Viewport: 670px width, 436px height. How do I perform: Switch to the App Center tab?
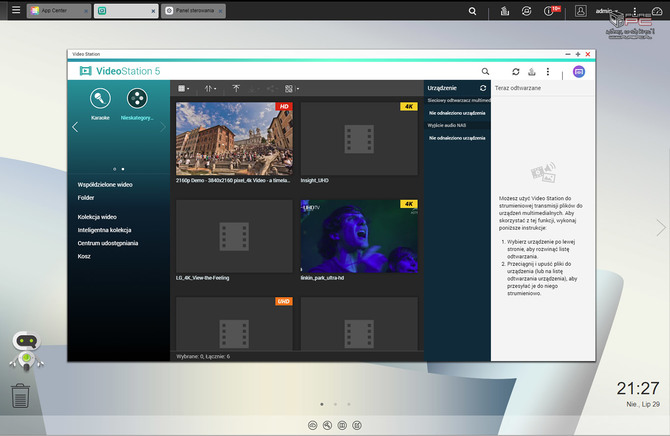click(x=59, y=11)
